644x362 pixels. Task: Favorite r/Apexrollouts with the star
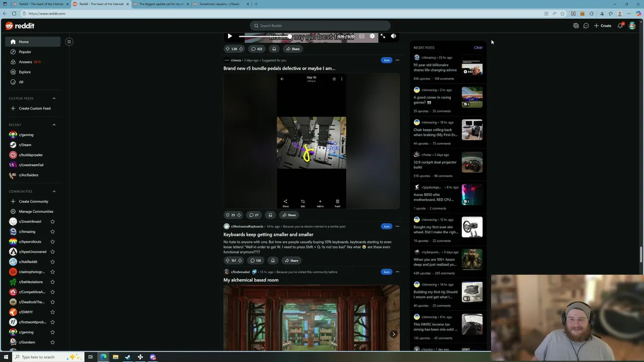pyautogui.click(x=52, y=242)
